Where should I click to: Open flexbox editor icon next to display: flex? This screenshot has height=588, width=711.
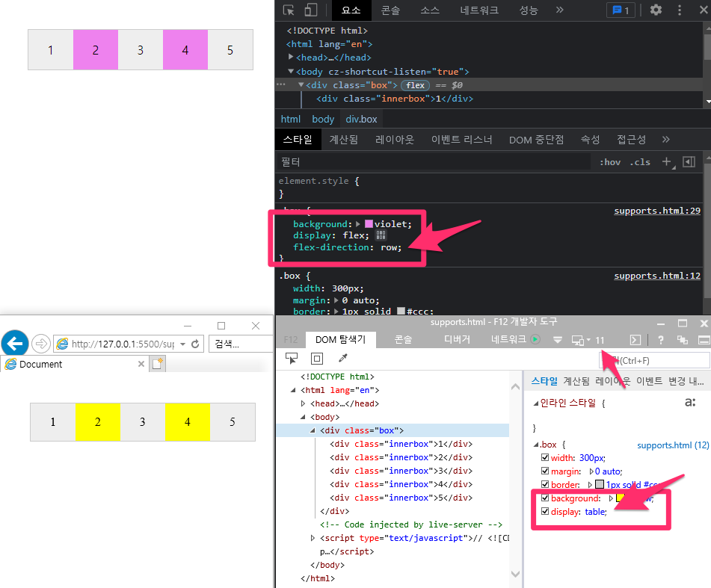381,235
